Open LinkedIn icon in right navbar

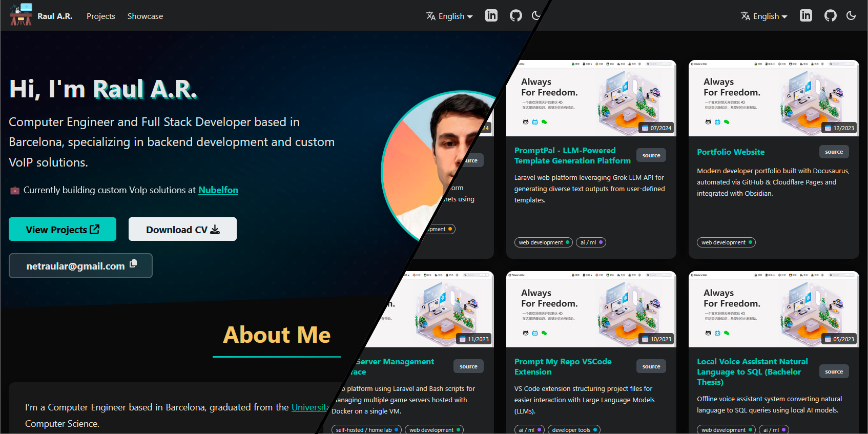(805, 15)
